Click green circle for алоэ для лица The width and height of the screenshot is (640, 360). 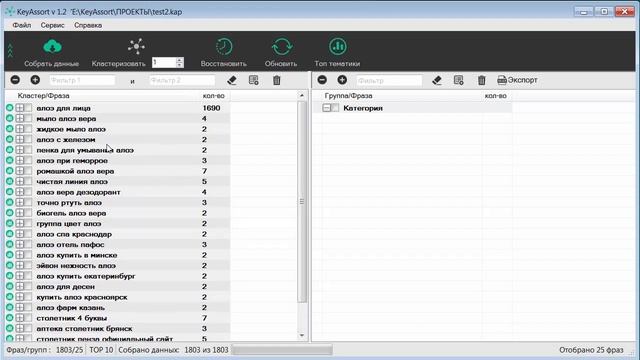pos(10,108)
